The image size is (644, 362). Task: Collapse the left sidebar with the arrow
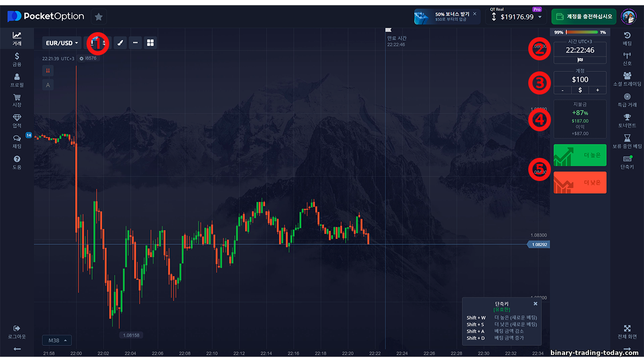pyautogui.click(x=17, y=349)
